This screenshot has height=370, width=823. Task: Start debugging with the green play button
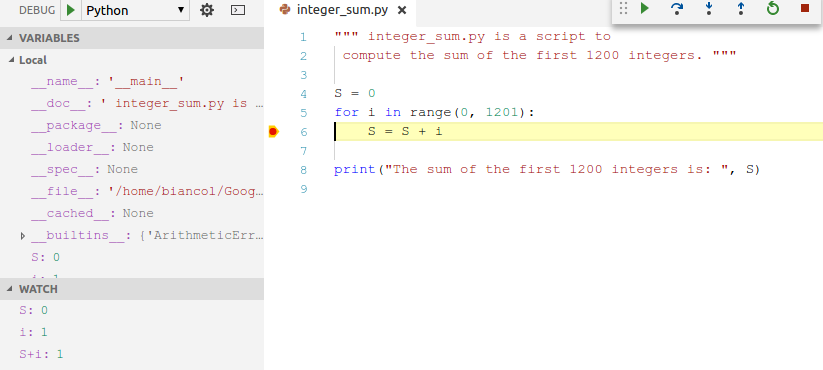click(x=71, y=10)
